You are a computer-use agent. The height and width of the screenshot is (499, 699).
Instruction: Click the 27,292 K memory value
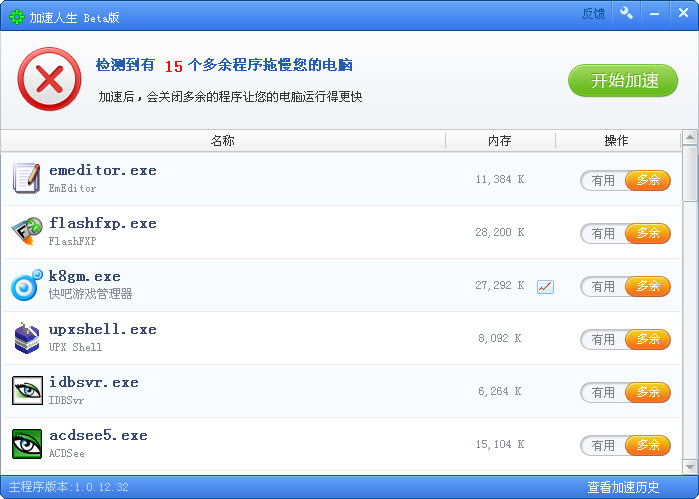[500, 286]
